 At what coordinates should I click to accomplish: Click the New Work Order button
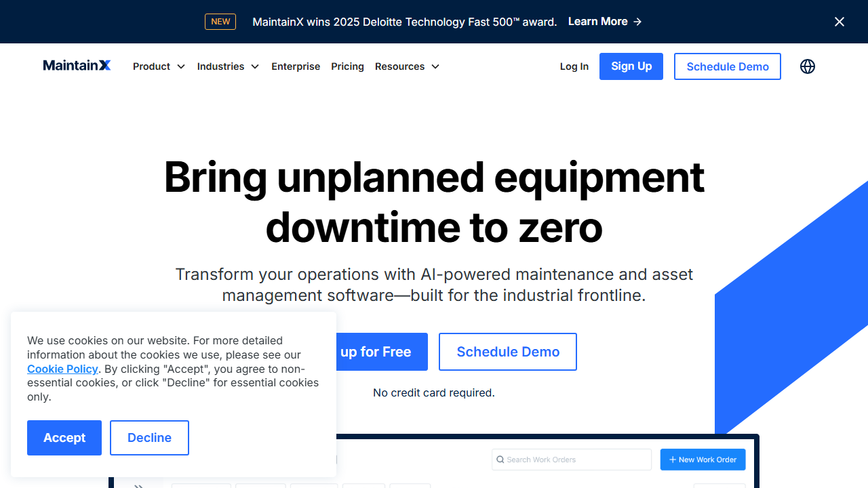click(x=703, y=460)
